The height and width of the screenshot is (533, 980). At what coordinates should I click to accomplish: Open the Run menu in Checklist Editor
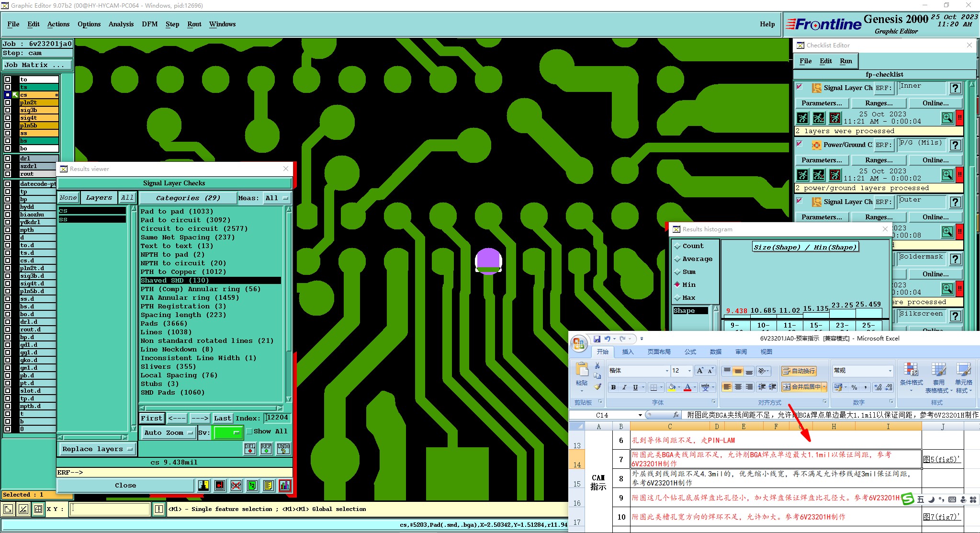[x=846, y=61]
